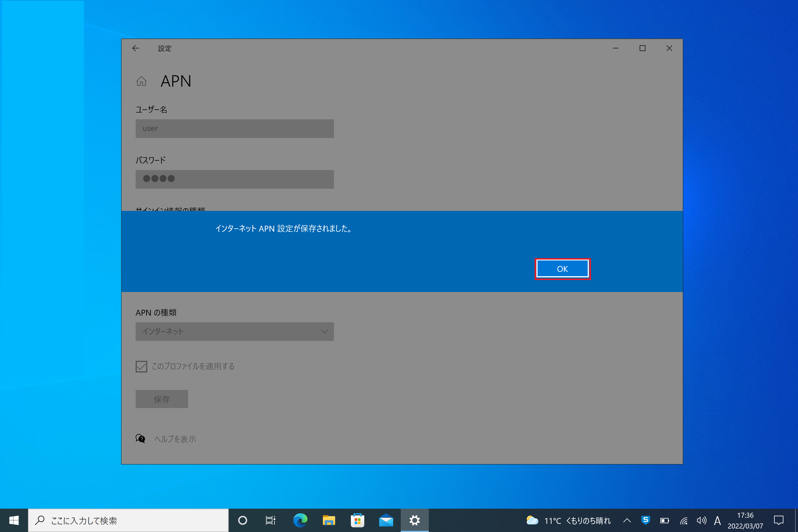Toggle このプロファイルを適用する checkbox
Viewport: 798px width, 532px height.
coord(141,366)
